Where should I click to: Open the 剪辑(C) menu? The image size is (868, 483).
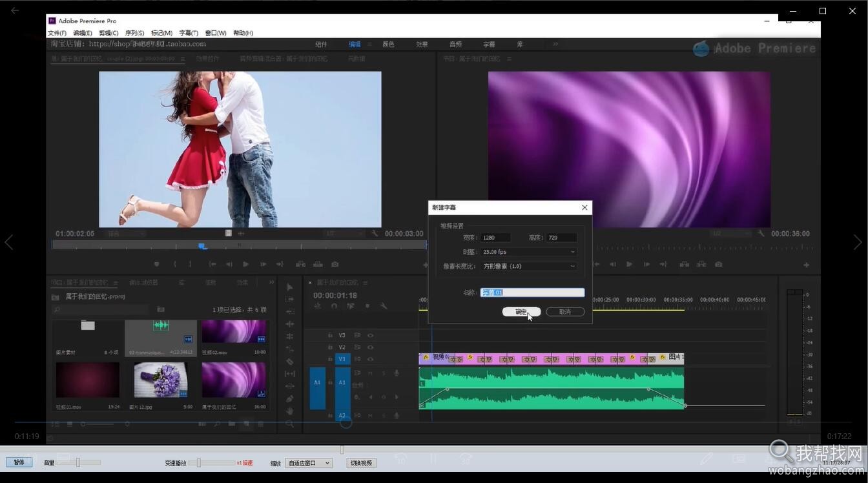click(x=108, y=33)
